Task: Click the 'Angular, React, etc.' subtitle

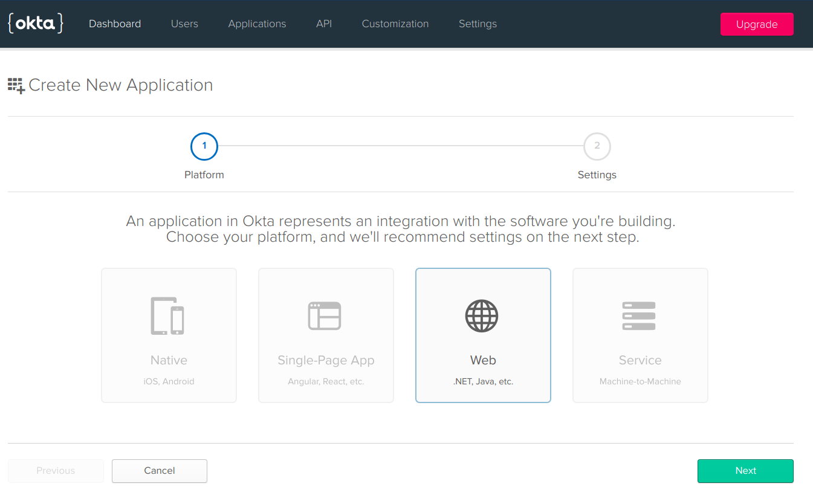Action: tap(326, 381)
